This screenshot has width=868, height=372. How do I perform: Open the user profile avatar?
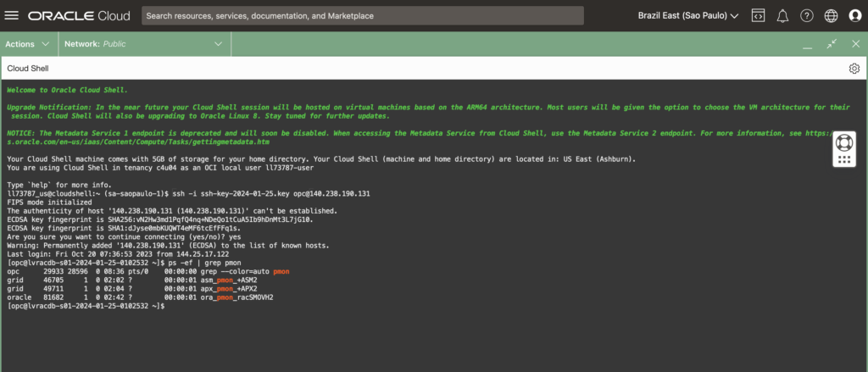pos(854,15)
